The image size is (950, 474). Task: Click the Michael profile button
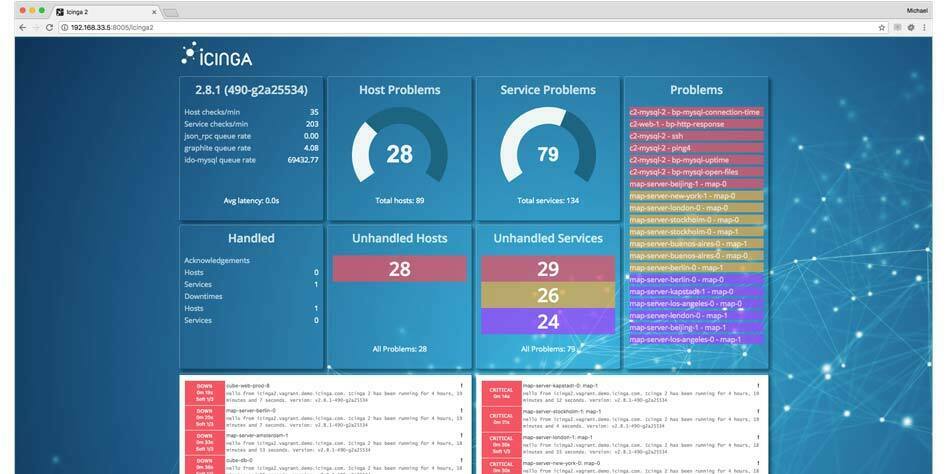(x=917, y=10)
